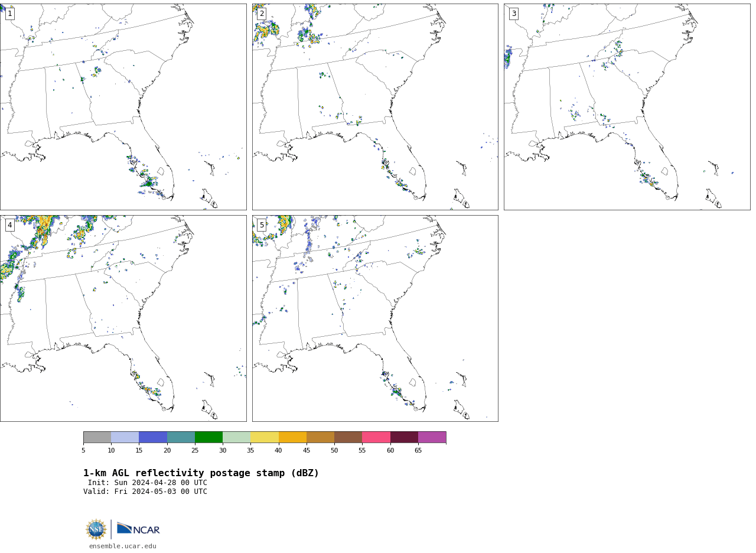Click the panel number label 4
The height and width of the screenshot is (553, 756).
click(x=9, y=225)
